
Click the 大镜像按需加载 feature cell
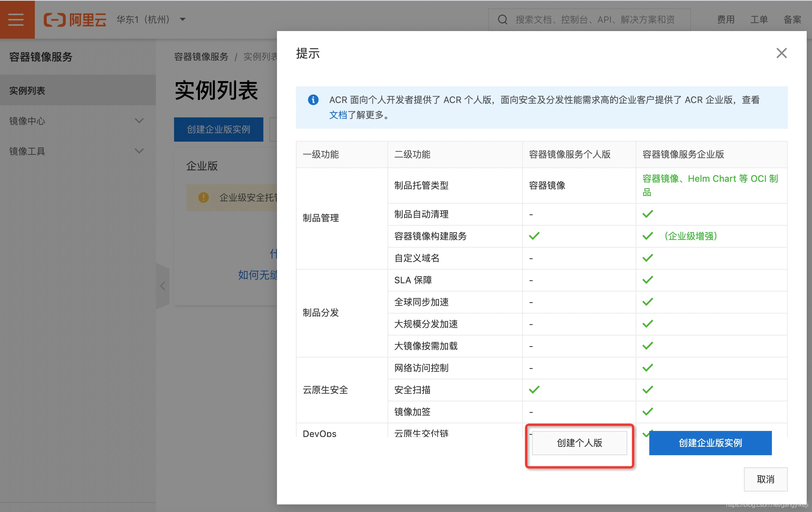click(455, 346)
